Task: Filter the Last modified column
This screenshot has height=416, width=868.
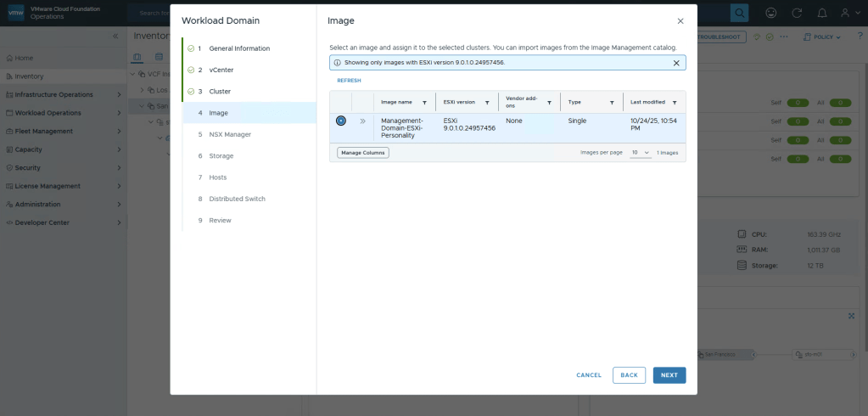Action: [x=675, y=103]
